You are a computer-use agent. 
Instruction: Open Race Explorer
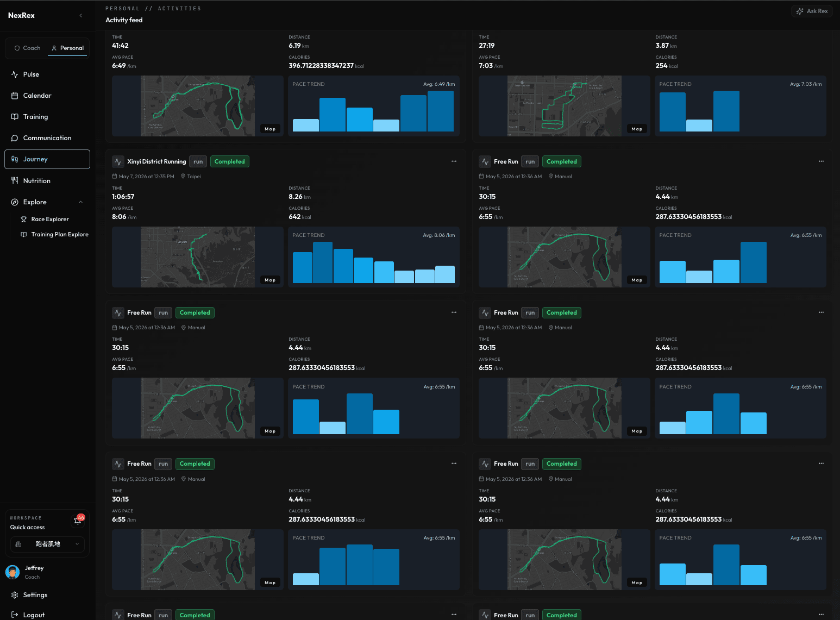click(x=50, y=219)
